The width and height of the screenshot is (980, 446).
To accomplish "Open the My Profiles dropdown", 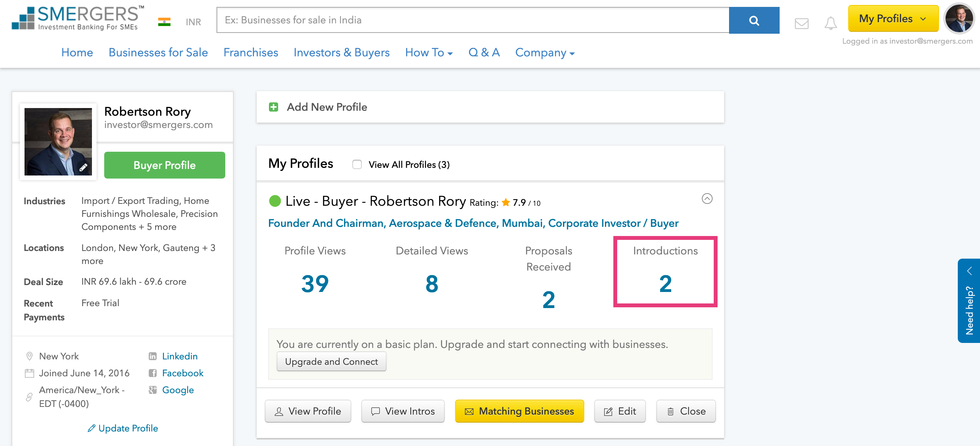I will coord(893,18).
